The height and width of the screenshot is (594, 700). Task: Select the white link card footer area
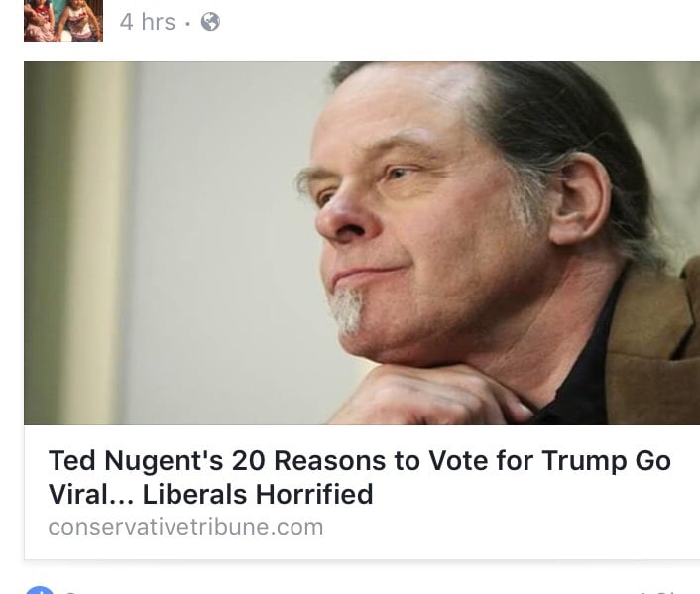tap(362, 492)
